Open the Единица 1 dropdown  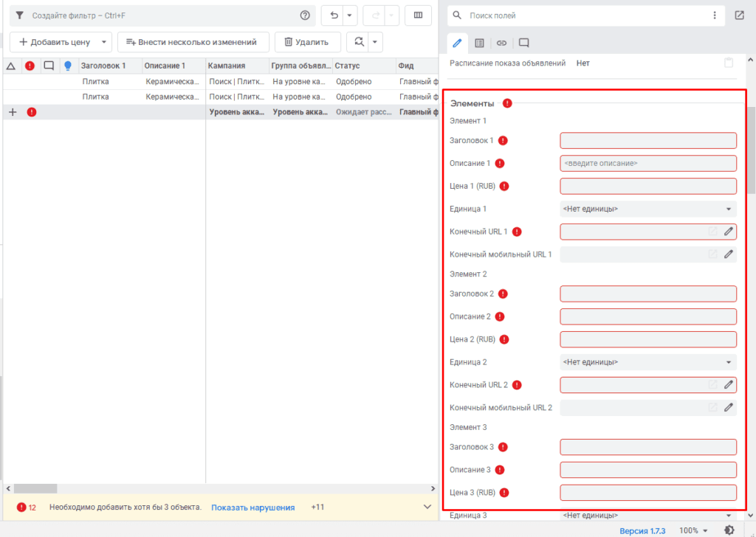648,209
